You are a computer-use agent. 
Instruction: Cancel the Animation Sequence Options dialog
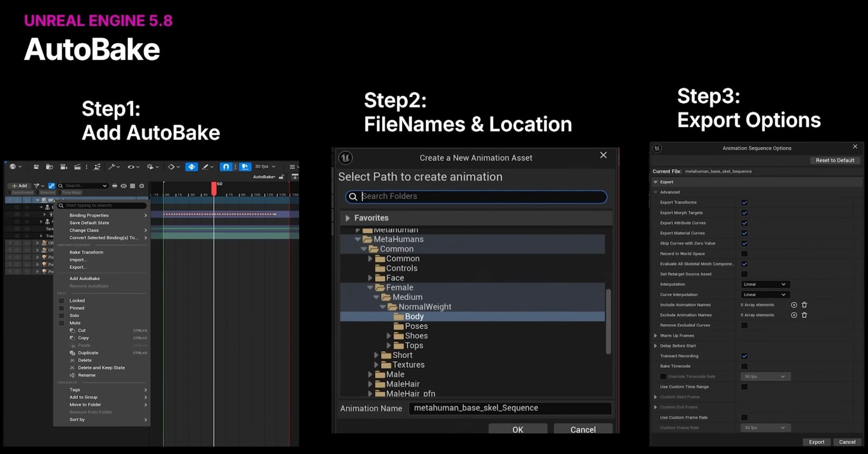pos(847,442)
